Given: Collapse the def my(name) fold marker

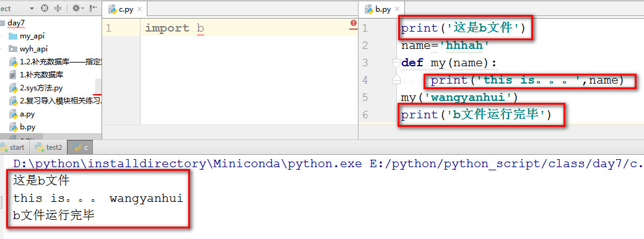Looking at the screenshot, I should pyautogui.click(x=396, y=63).
